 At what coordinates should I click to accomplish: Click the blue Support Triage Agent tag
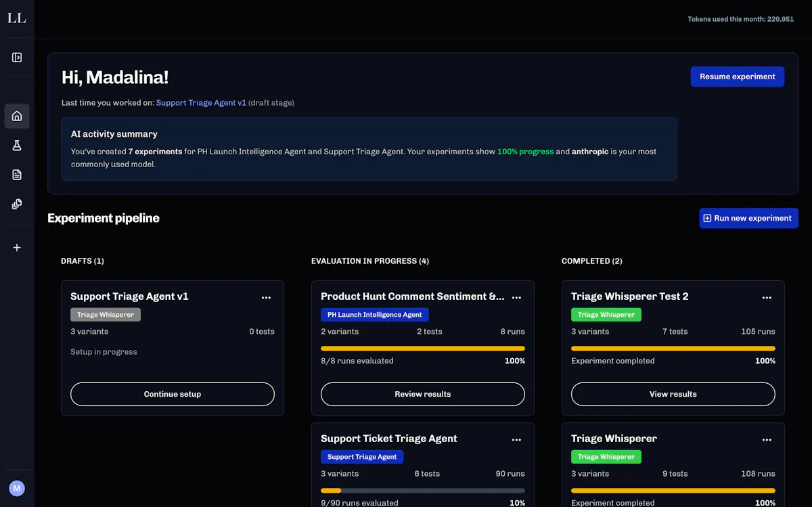coord(362,457)
